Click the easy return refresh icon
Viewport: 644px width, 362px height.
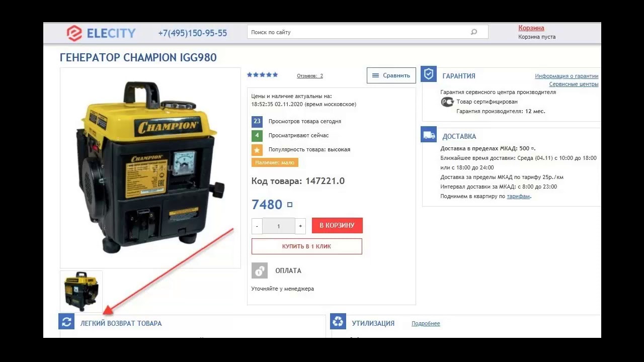[x=66, y=322]
